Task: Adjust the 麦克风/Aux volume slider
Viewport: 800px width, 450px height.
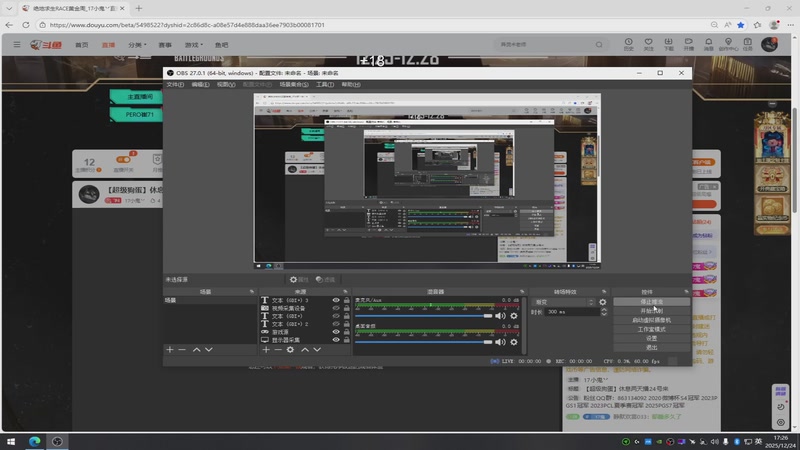Action: (x=424, y=316)
